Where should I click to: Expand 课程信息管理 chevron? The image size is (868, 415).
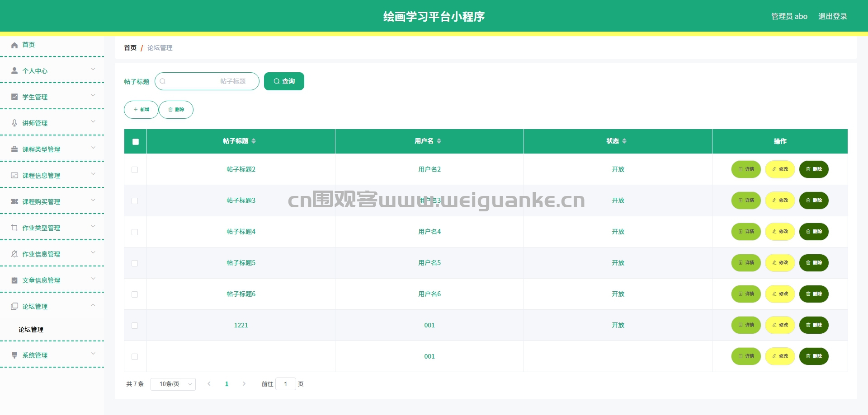(x=93, y=174)
